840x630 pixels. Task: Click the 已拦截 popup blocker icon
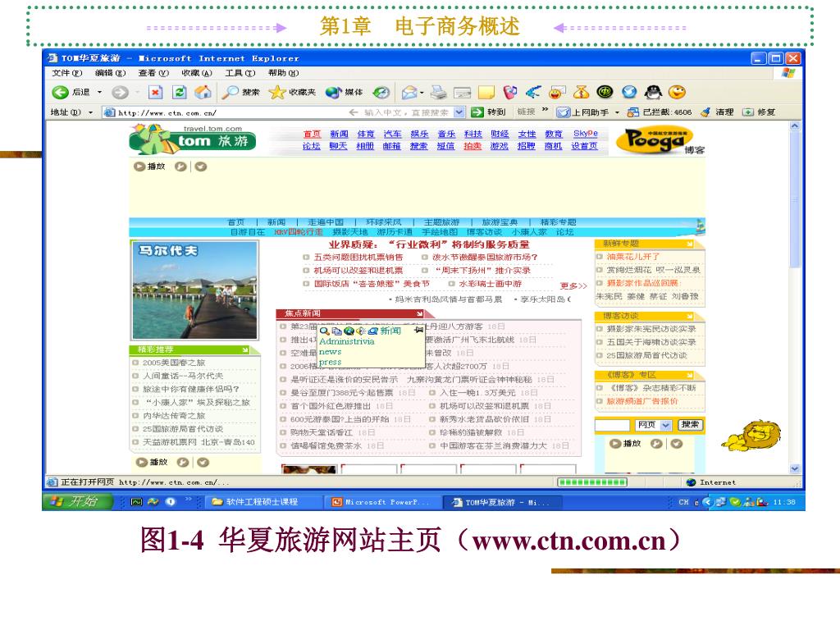pyautogui.click(x=633, y=112)
